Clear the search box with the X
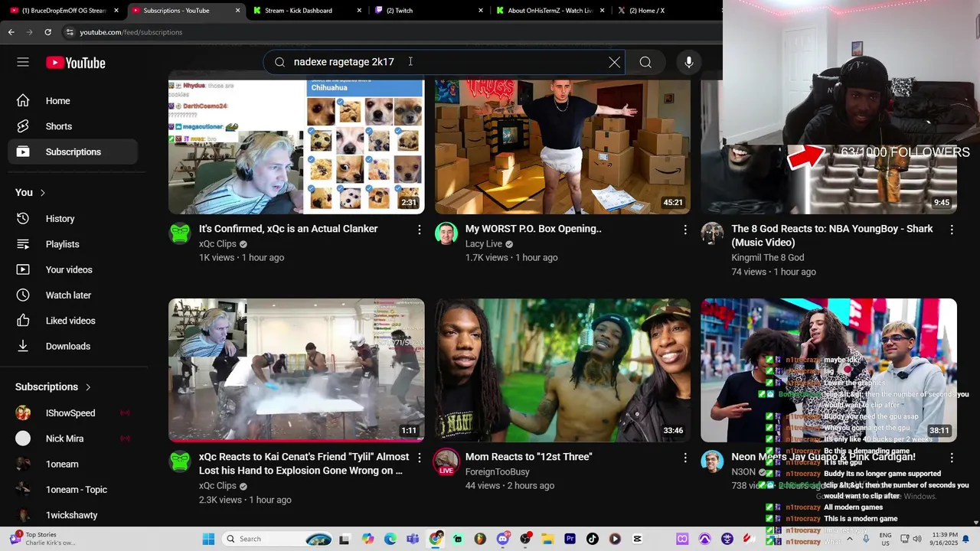980x551 pixels. click(x=614, y=62)
